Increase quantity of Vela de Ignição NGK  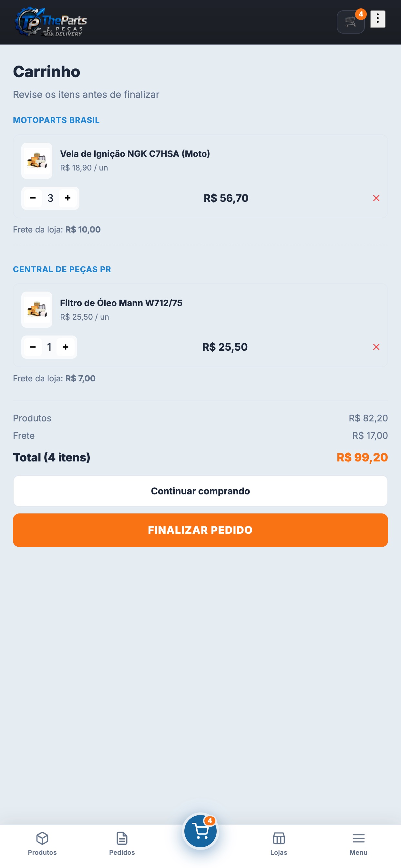coord(68,198)
